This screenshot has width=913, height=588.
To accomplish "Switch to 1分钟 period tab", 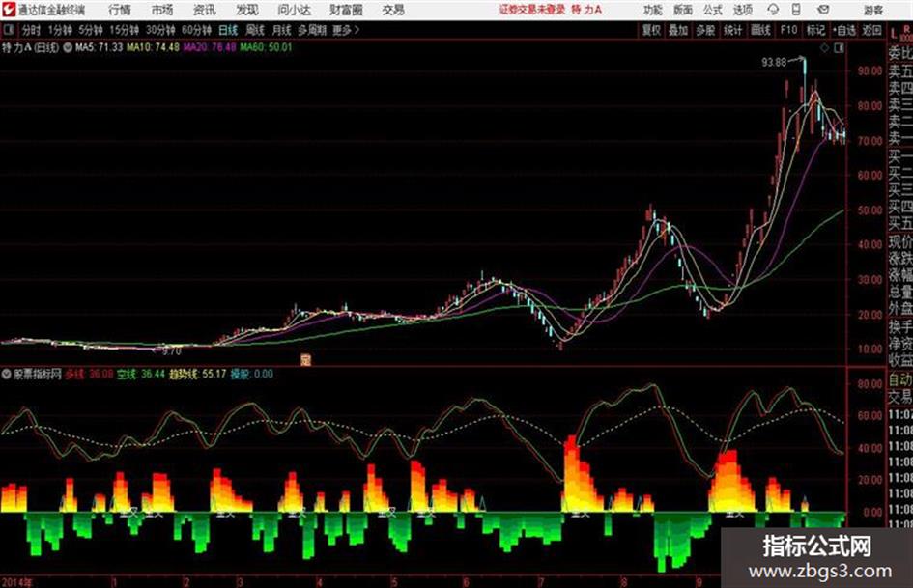I will (x=60, y=30).
